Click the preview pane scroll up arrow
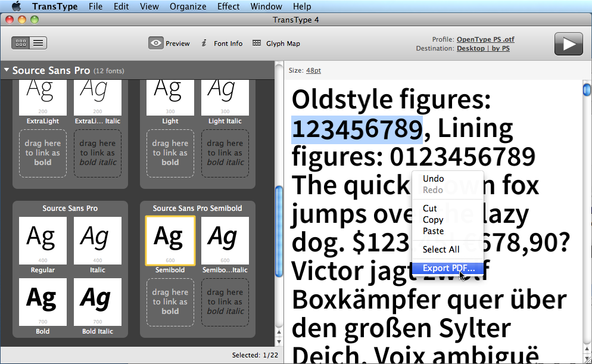The width and height of the screenshot is (592, 364). (587, 349)
